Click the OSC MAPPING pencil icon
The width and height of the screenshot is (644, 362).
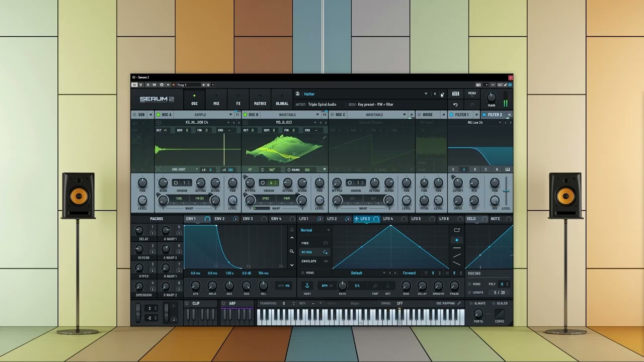click(x=458, y=303)
